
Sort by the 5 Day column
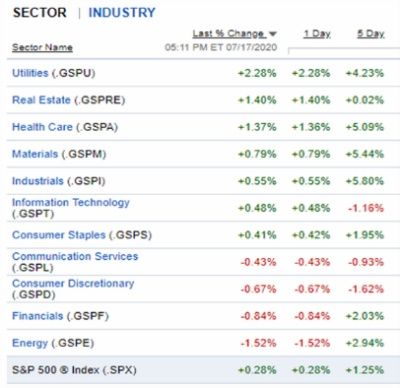pyautogui.click(x=371, y=34)
